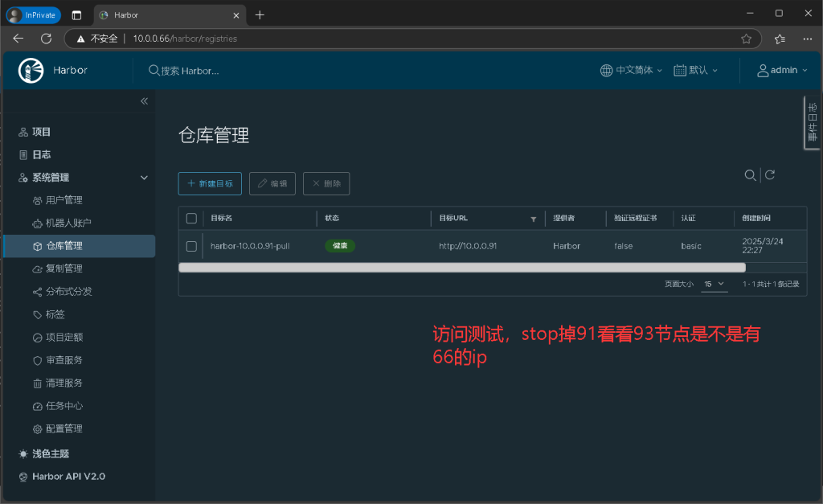Open the Harbor API V2.0 link
The width and height of the screenshot is (823, 504).
(68, 477)
